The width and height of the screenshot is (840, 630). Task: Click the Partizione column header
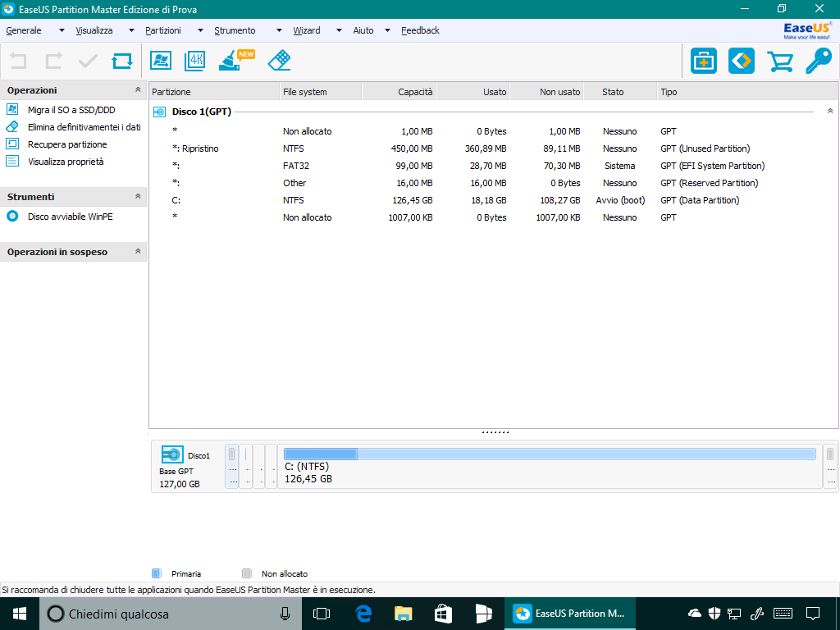[x=214, y=92]
